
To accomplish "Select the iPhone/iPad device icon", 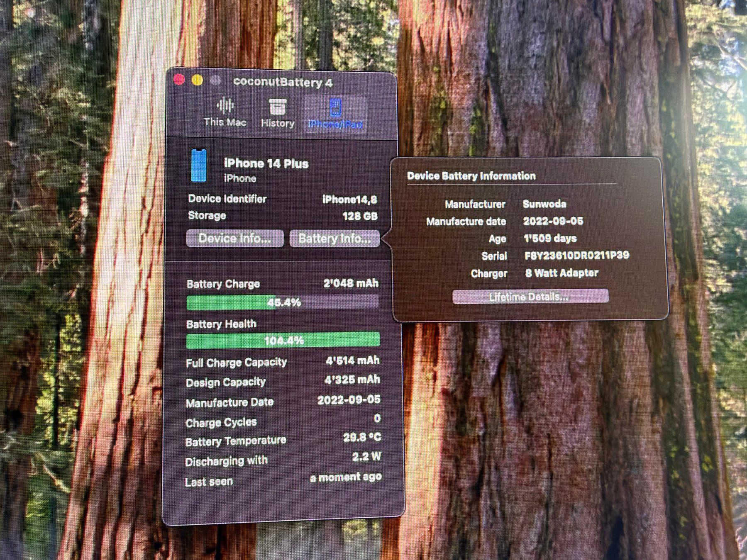I will (335, 107).
